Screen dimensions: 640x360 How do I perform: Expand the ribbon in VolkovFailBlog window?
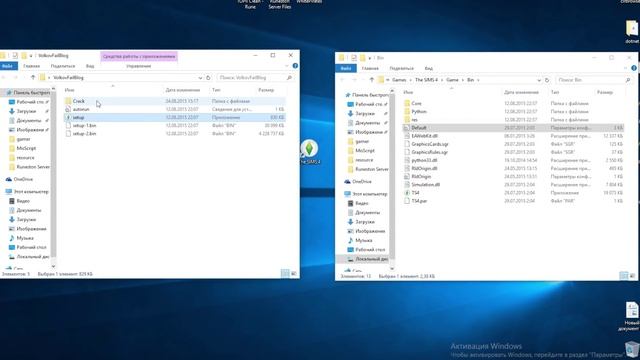287,66
